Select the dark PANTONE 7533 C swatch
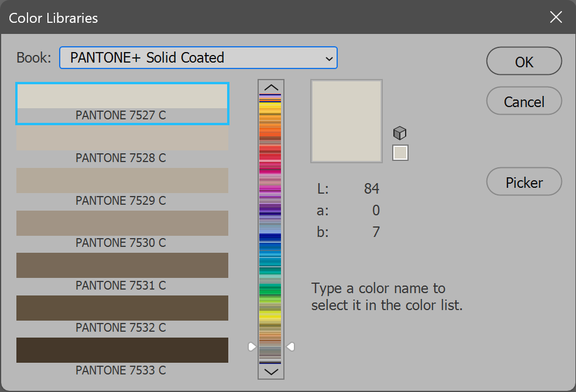Screen dimensions: 576x392 tap(122, 350)
